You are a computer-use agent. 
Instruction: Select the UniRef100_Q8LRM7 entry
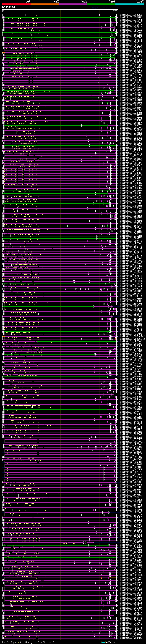131,607
